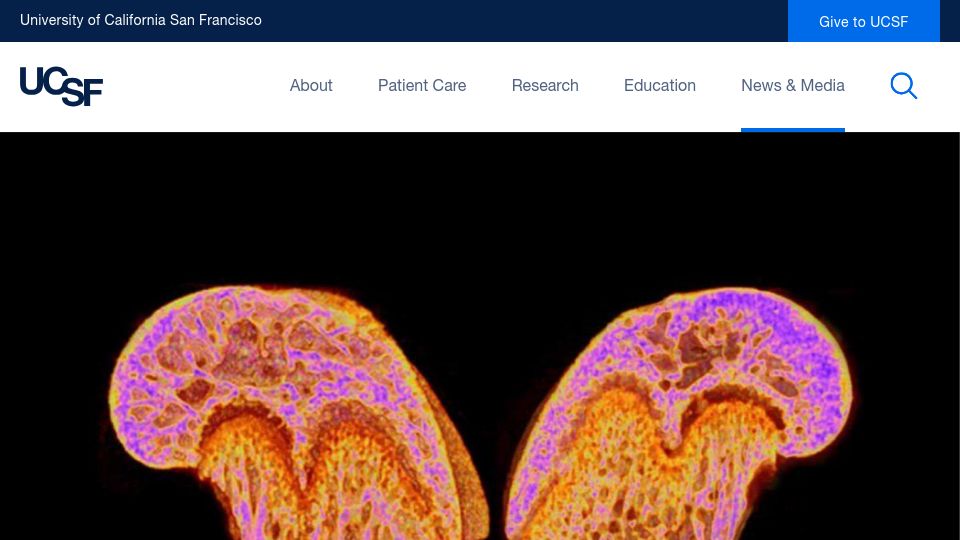Click the Give to UCSF button
The width and height of the screenshot is (960, 540).
[863, 21]
